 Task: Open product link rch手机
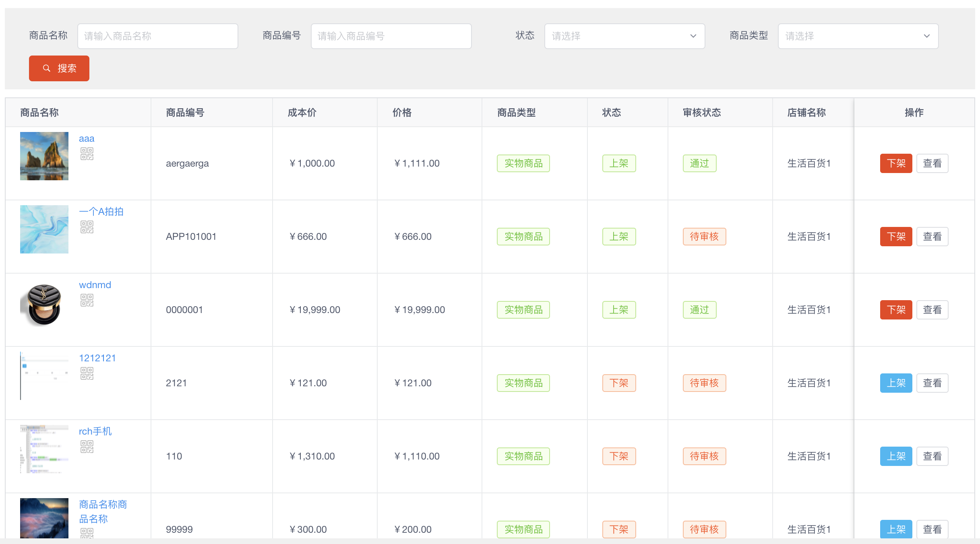click(95, 431)
